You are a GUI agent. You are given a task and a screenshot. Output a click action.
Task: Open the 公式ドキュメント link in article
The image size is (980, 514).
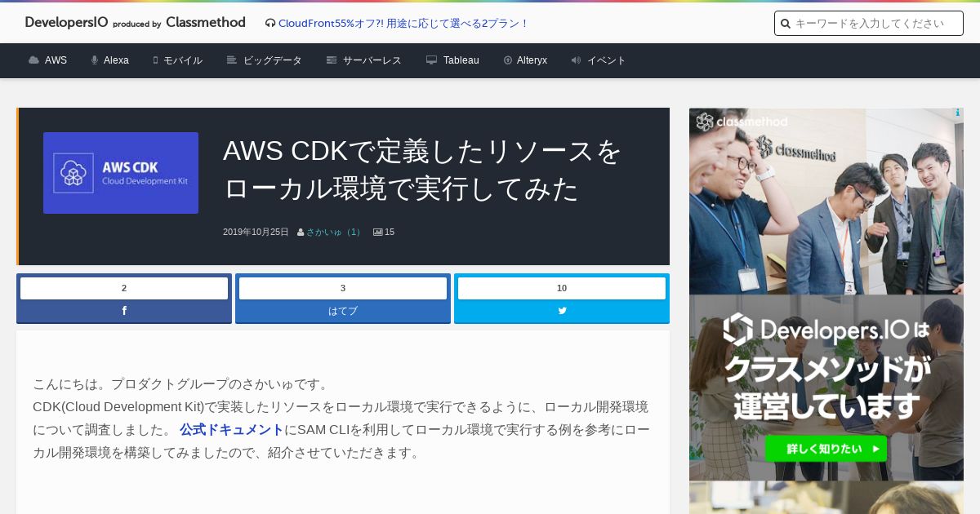(x=232, y=429)
